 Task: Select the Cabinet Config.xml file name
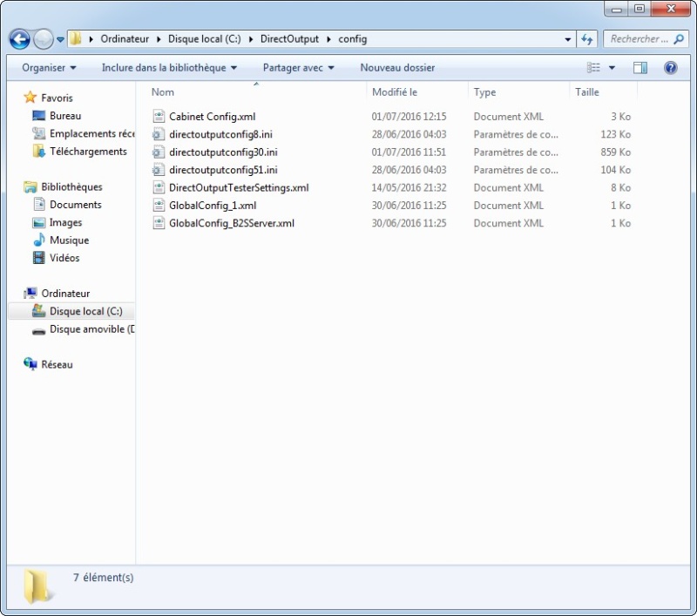(212, 117)
